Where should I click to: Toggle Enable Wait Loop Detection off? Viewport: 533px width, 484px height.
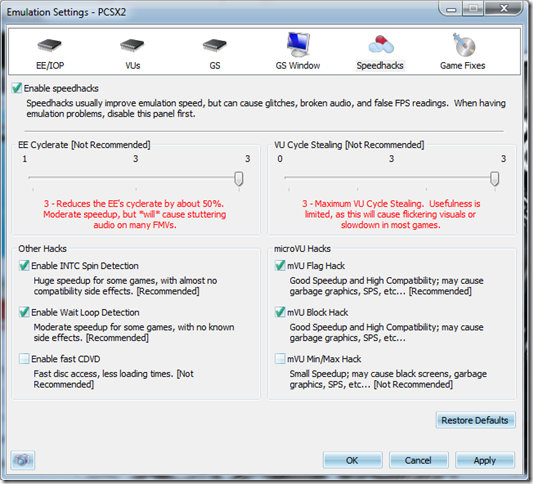24,312
